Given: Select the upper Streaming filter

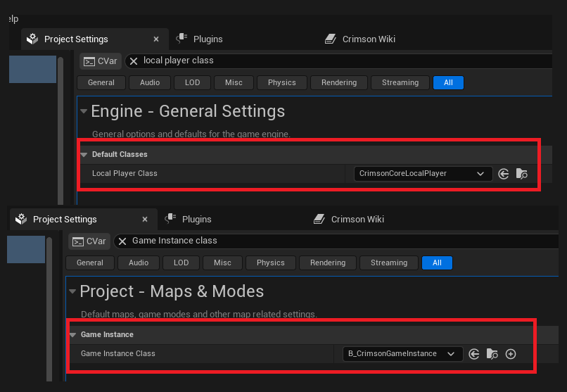Looking at the screenshot, I should click(400, 82).
